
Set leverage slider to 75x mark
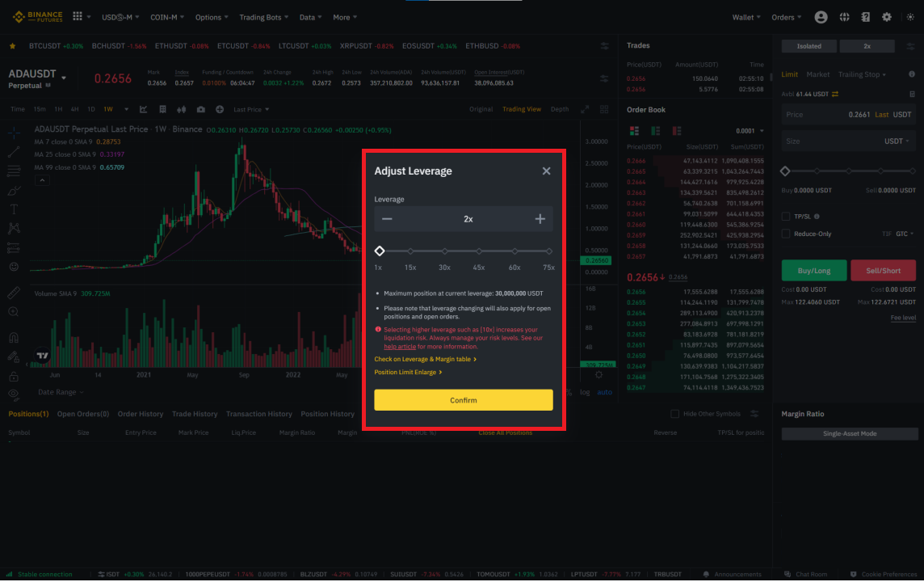(x=548, y=251)
